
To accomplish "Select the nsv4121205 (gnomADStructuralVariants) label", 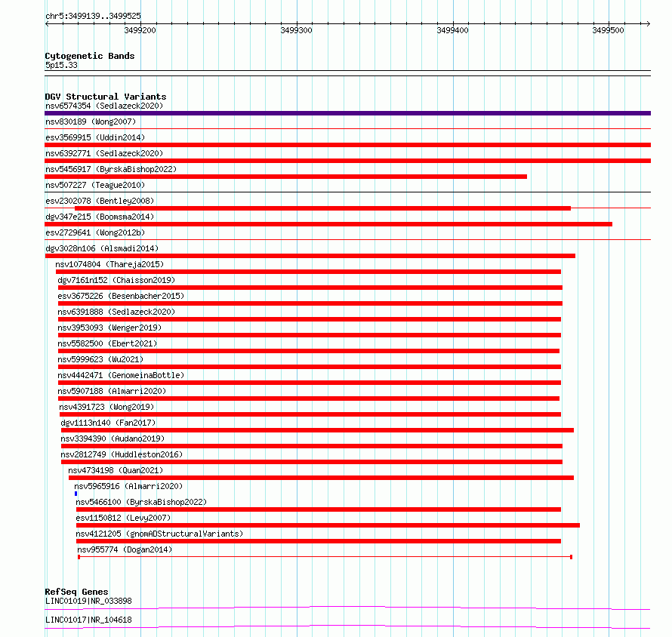I will coord(159,534).
